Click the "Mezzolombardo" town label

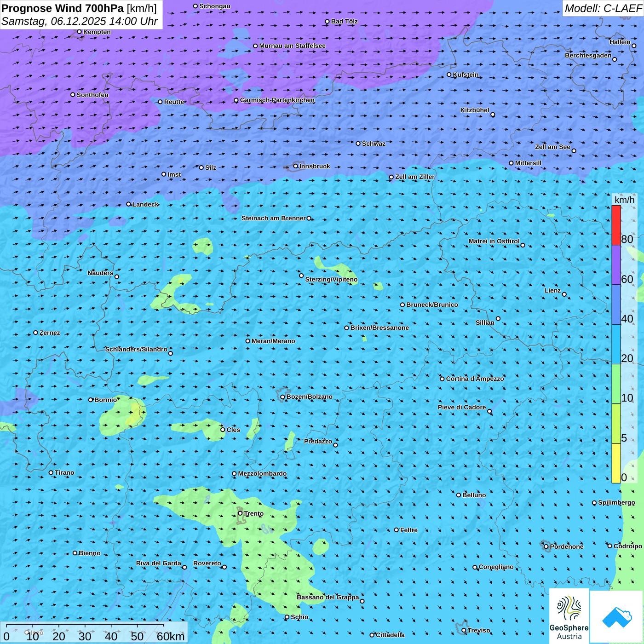pyautogui.click(x=262, y=473)
